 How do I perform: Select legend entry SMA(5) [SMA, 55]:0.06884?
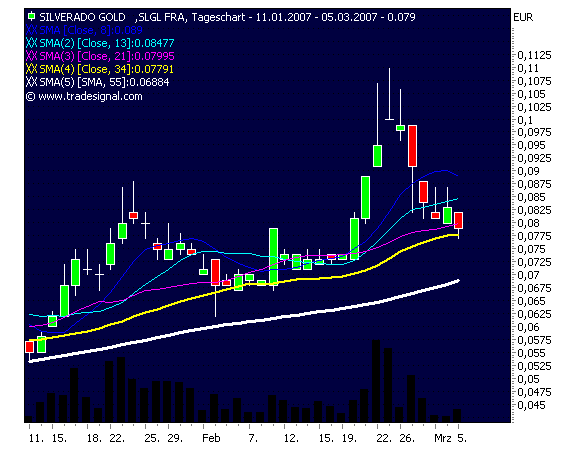[104, 82]
